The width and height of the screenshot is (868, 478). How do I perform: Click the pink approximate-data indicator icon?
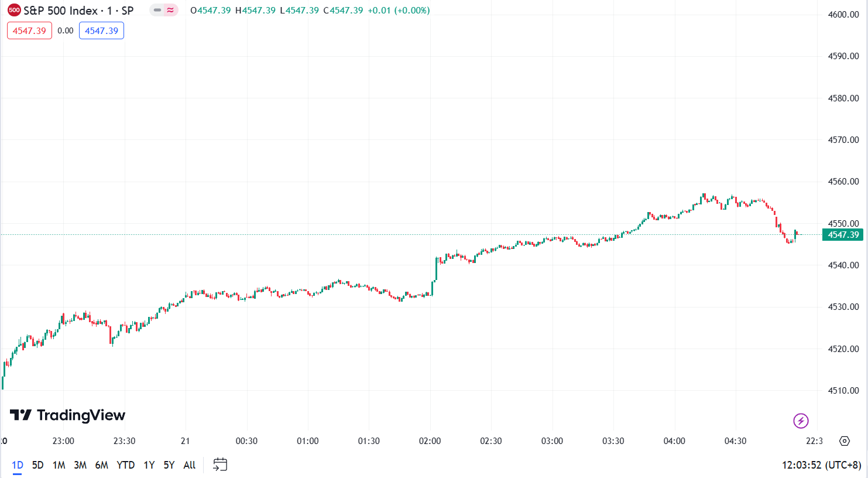coord(170,10)
